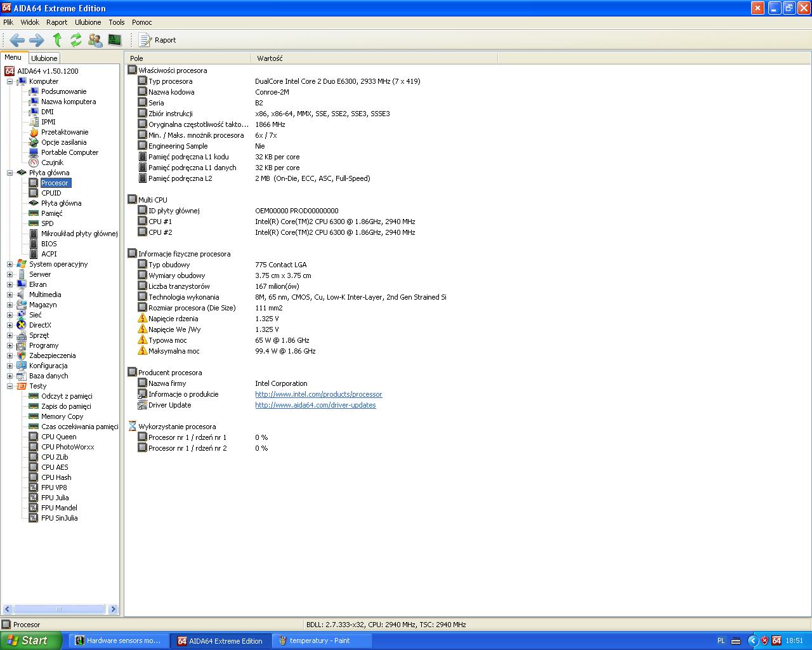The height and width of the screenshot is (650, 812).
Task: Click the Typ procesora value text
Action: tap(337, 81)
